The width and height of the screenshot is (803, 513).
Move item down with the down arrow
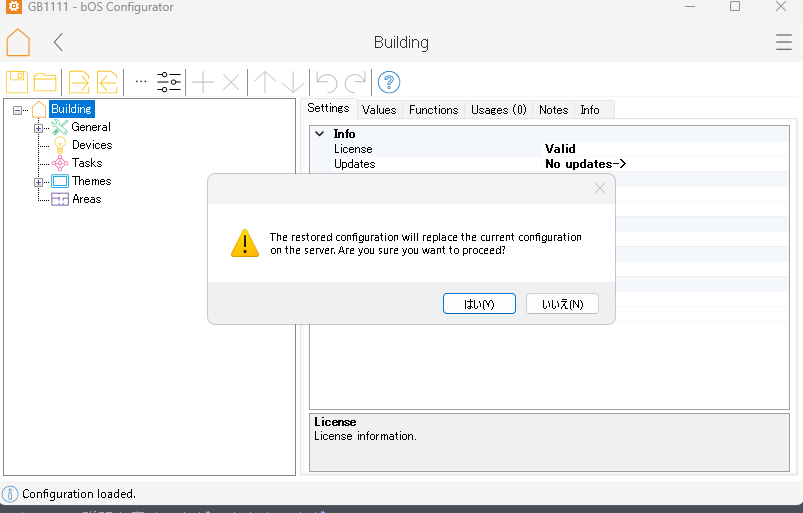[x=293, y=82]
